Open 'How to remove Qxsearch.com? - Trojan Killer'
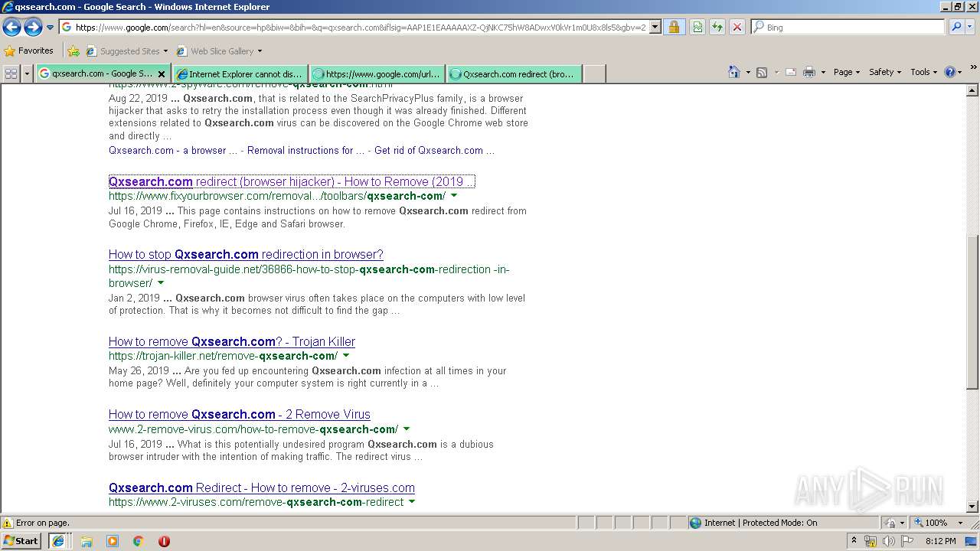 click(232, 341)
